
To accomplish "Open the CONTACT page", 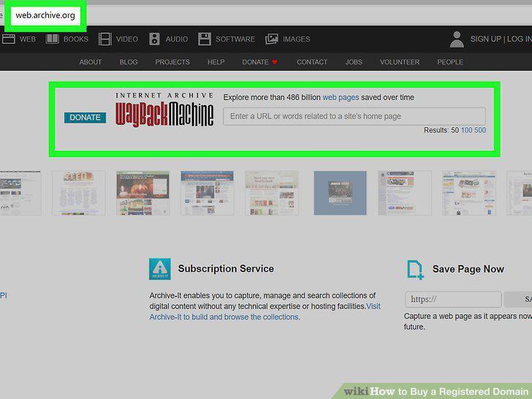I will pos(312,62).
